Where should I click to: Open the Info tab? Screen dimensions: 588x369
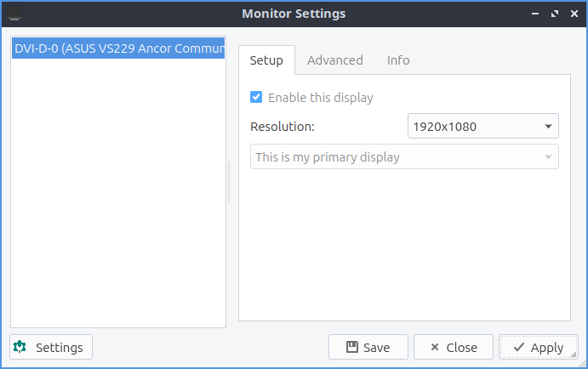(x=398, y=60)
